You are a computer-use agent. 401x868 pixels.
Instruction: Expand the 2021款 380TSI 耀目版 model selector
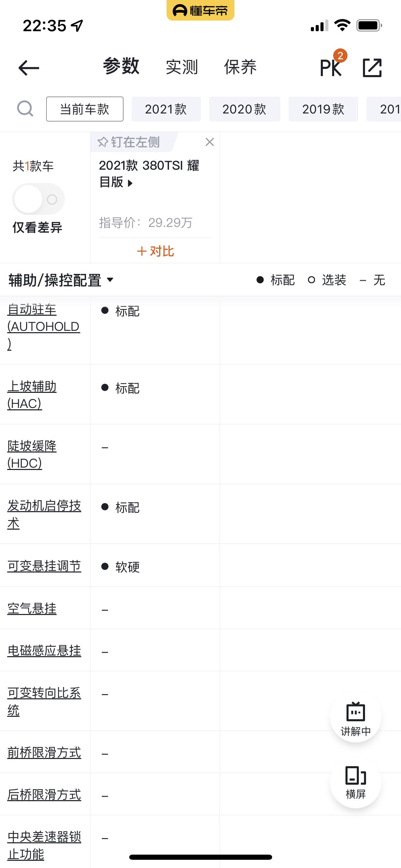pyautogui.click(x=149, y=174)
